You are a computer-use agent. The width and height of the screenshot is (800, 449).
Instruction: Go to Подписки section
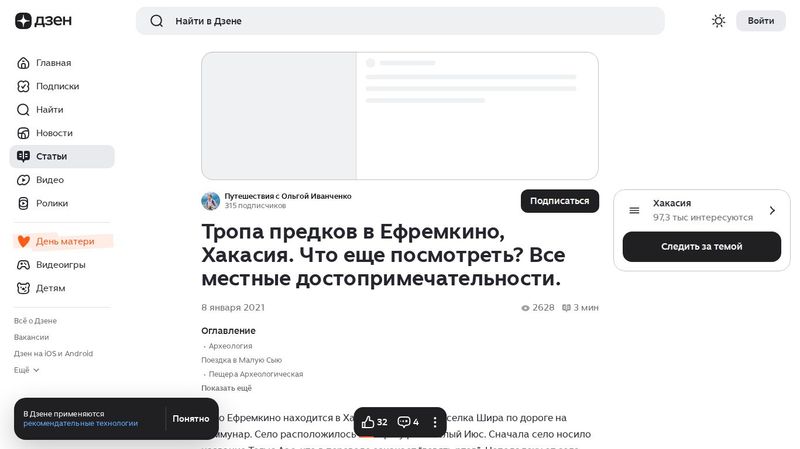(x=56, y=86)
